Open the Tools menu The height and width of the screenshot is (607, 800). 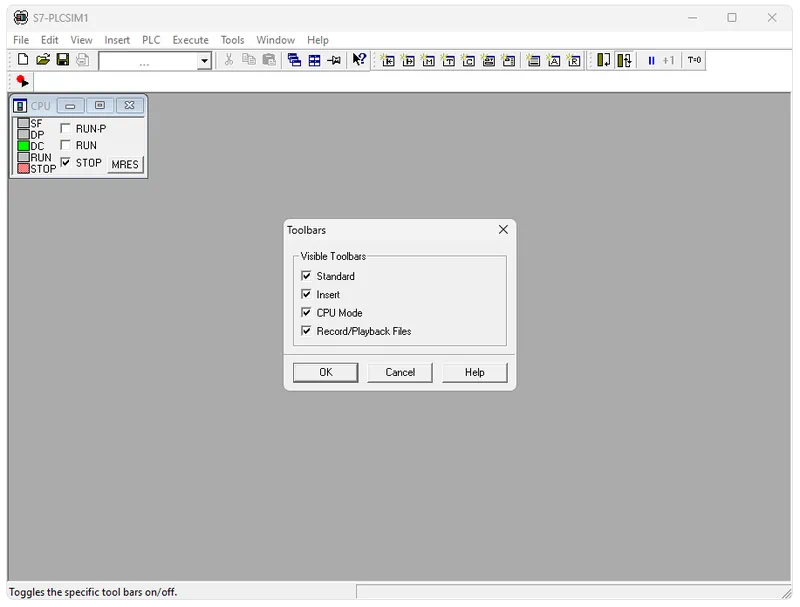point(232,40)
